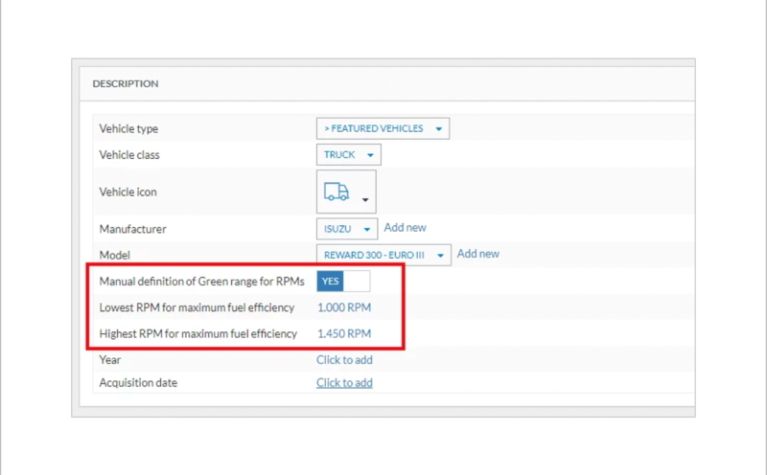
Task: Click Add new next to Manufacturer
Action: pyautogui.click(x=405, y=227)
